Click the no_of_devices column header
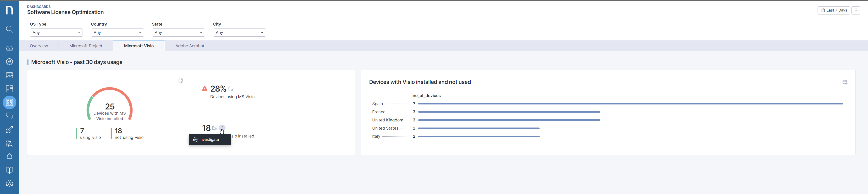The image size is (868, 194). point(427,96)
